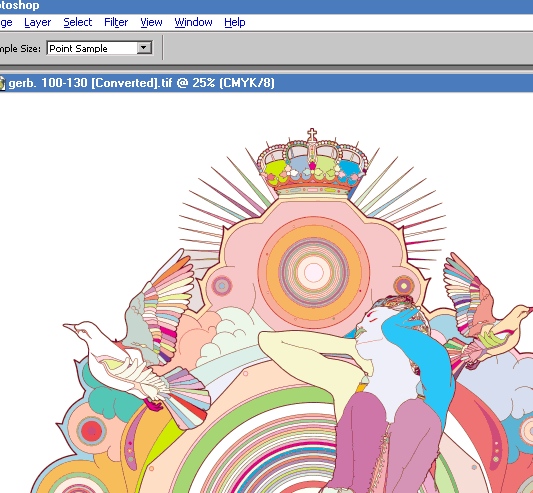This screenshot has height=493, width=533.
Task: Open the Layer menu
Action: click(37, 22)
